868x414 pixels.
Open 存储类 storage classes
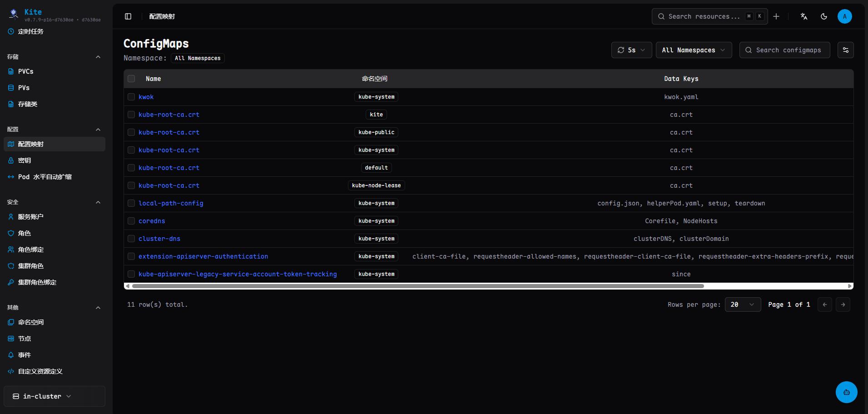tap(55, 104)
